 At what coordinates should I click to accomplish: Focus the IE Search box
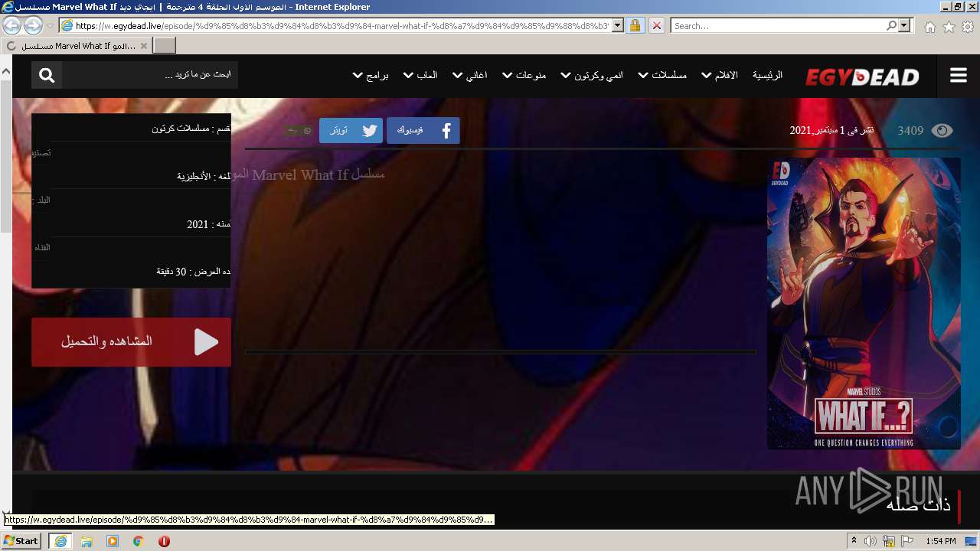pos(778,25)
